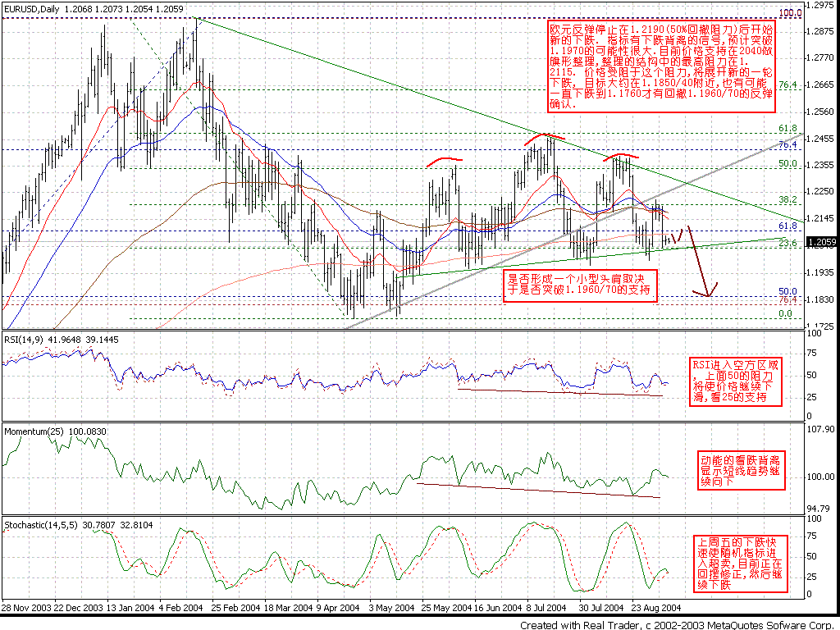
Task: Click date label 28 Nov 2003
Action: pos(25,608)
